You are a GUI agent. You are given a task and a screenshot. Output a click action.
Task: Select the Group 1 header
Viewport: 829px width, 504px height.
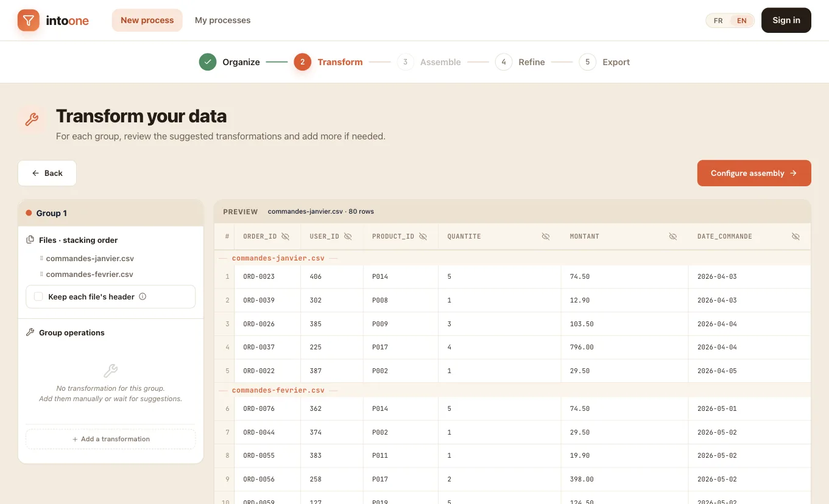[110, 213]
